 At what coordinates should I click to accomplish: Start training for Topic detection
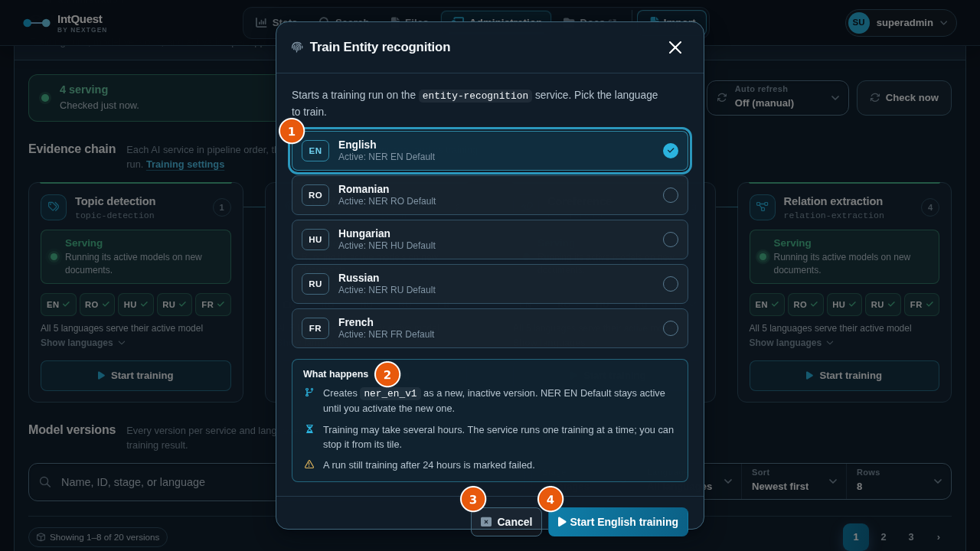(x=136, y=376)
